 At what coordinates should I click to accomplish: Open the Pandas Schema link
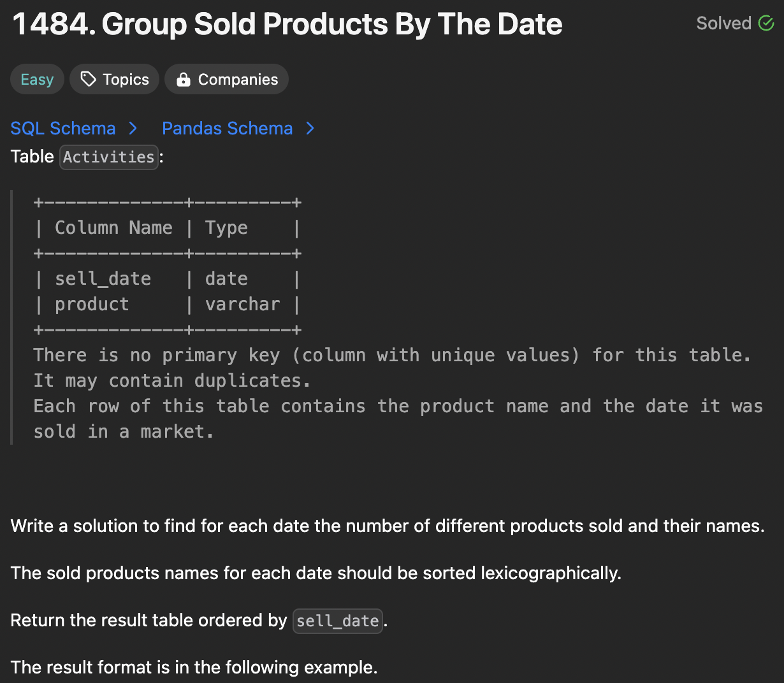[x=227, y=128]
